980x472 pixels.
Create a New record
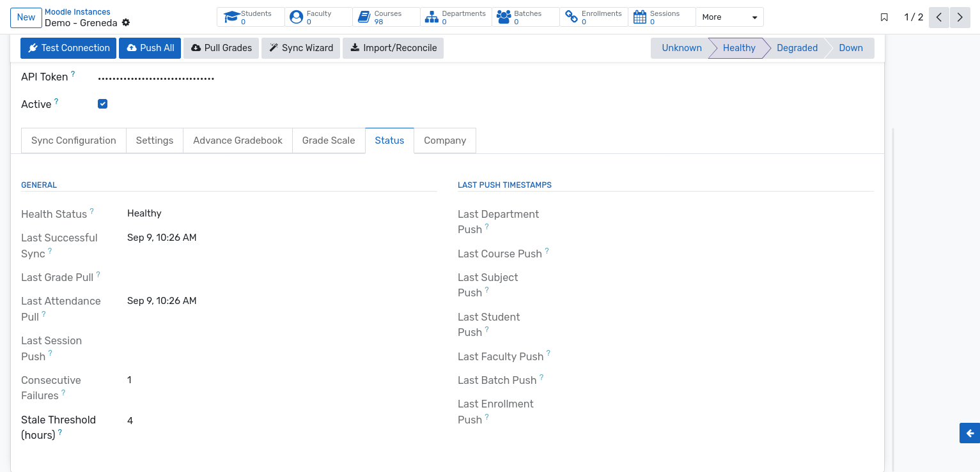tap(26, 17)
